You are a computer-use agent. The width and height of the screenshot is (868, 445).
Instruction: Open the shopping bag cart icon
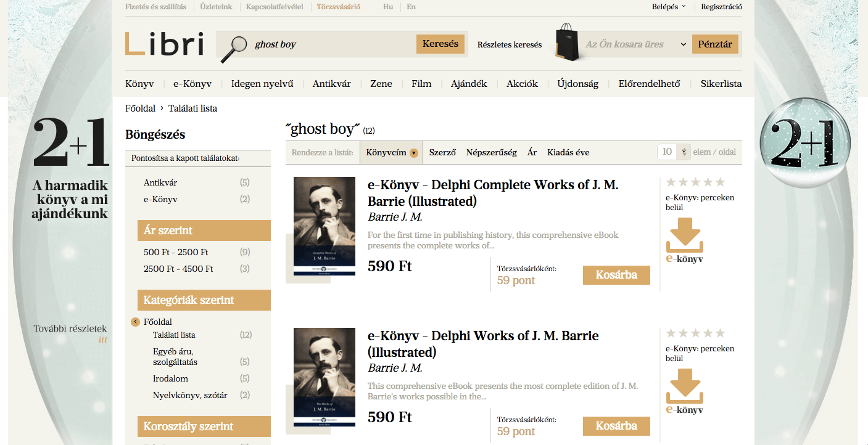point(568,43)
